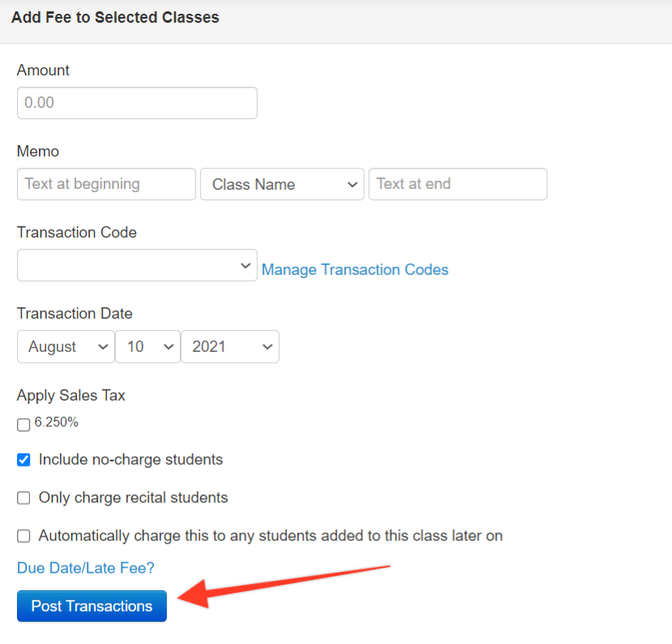672x644 pixels.
Task: Open the Class Name memo dropdown
Action: pos(282,184)
